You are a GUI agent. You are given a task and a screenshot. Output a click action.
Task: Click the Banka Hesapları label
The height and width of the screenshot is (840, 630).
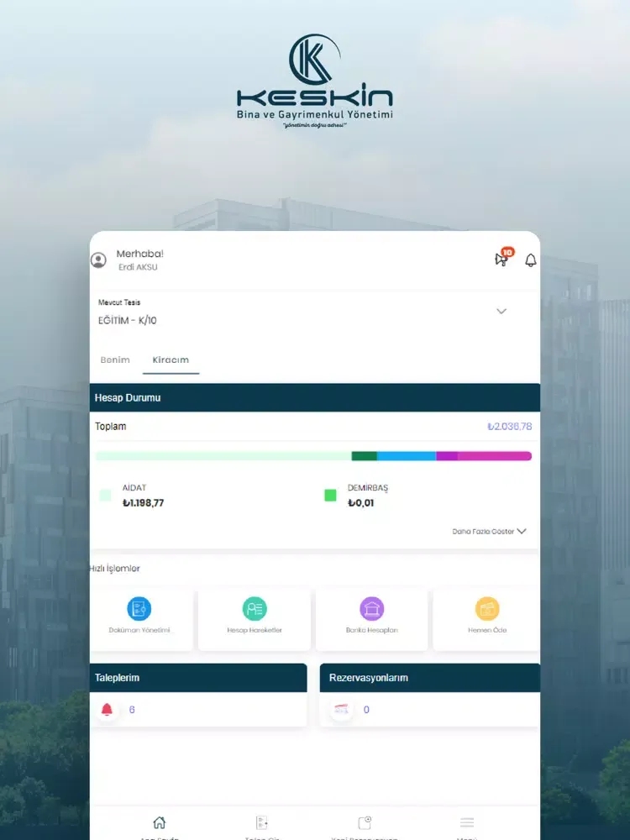pos(372,630)
